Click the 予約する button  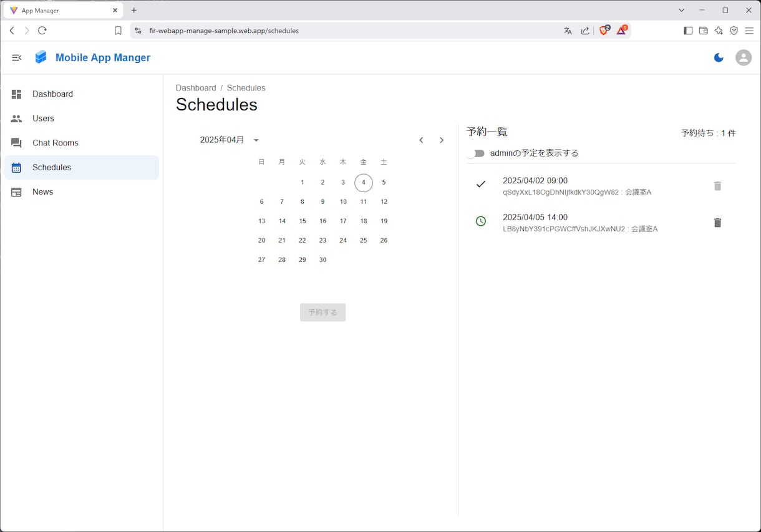(322, 312)
